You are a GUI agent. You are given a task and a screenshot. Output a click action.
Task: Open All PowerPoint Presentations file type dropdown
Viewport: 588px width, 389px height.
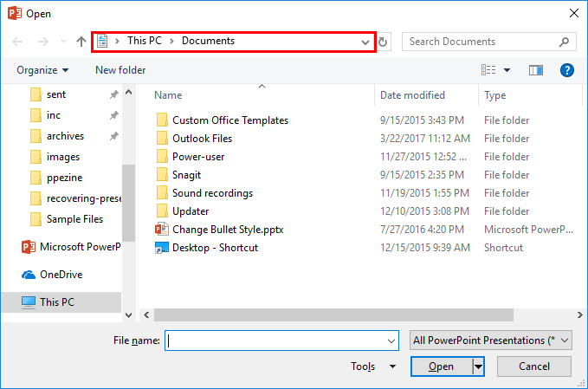pos(490,340)
